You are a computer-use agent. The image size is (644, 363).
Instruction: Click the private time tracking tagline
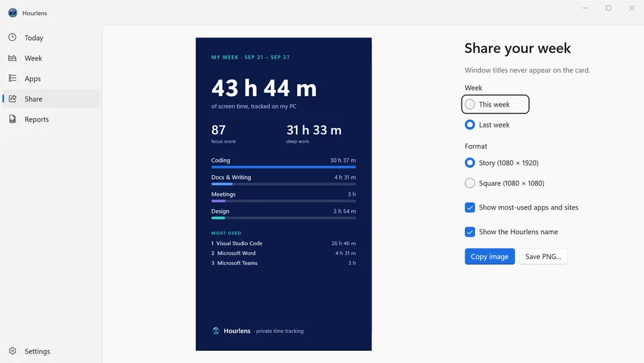(280, 331)
